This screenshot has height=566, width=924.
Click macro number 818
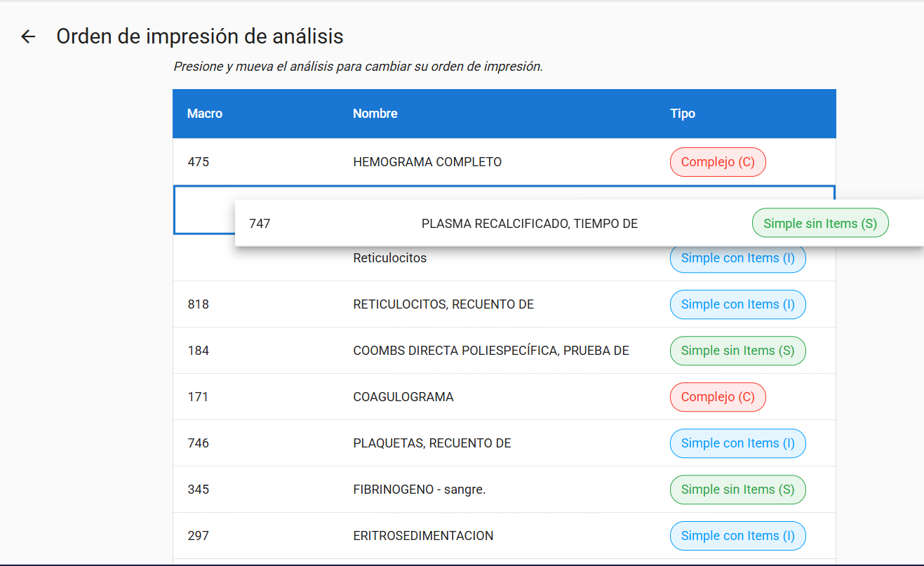[x=199, y=304]
